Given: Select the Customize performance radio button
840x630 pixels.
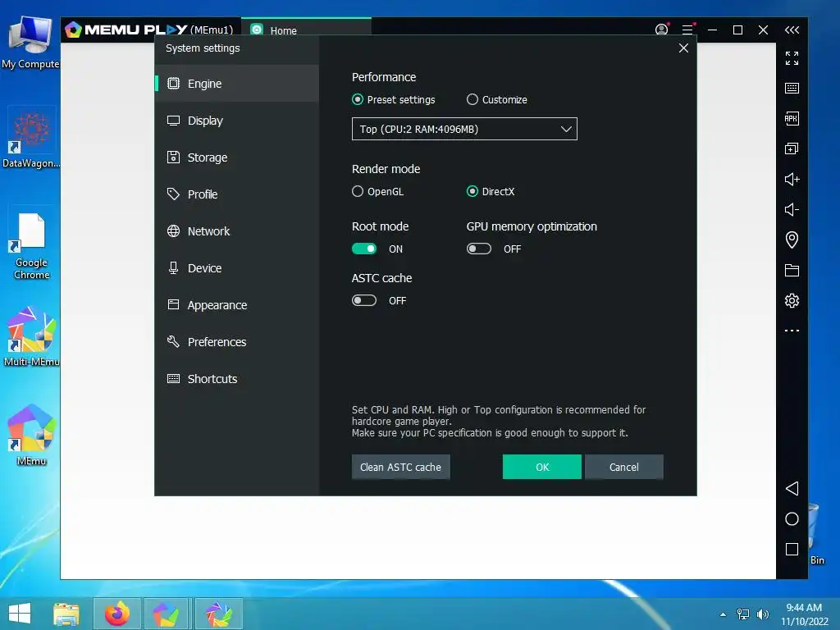Looking at the screenshot, I should [472, 99].
